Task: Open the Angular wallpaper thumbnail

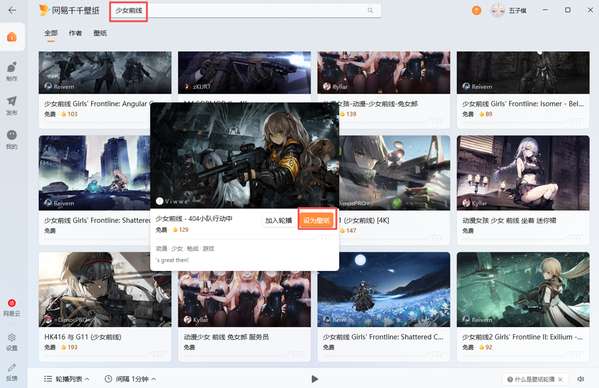Action: click(105, 73)
